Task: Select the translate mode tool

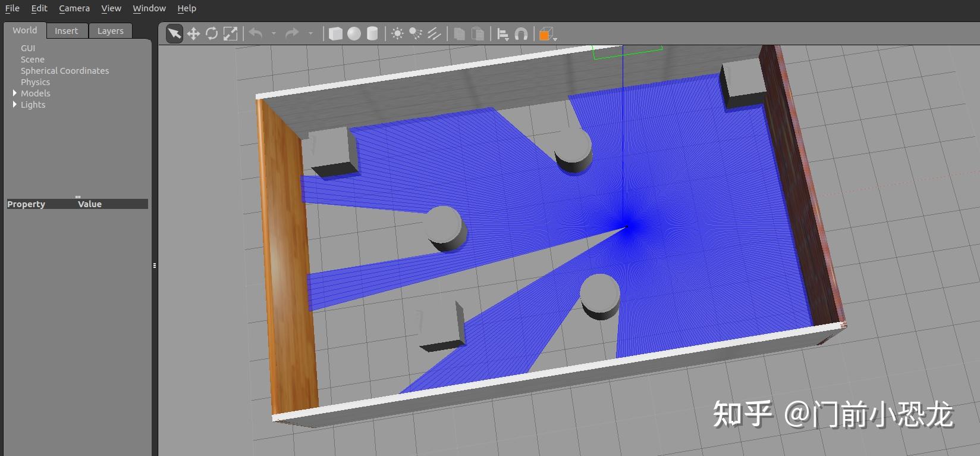Action: point(193,34)
